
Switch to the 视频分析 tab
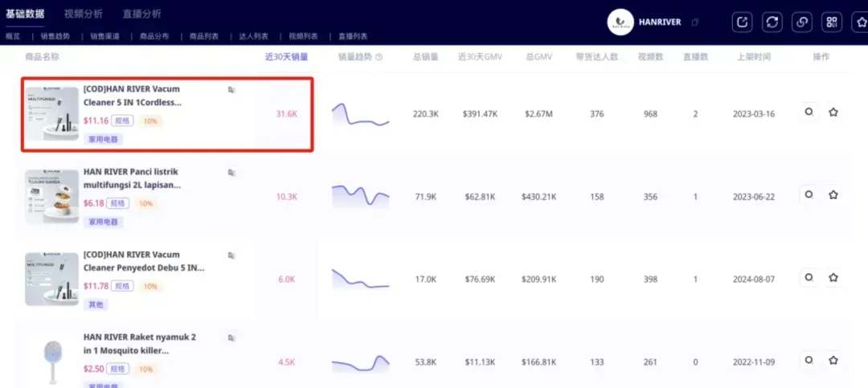(x=83, y=14)
